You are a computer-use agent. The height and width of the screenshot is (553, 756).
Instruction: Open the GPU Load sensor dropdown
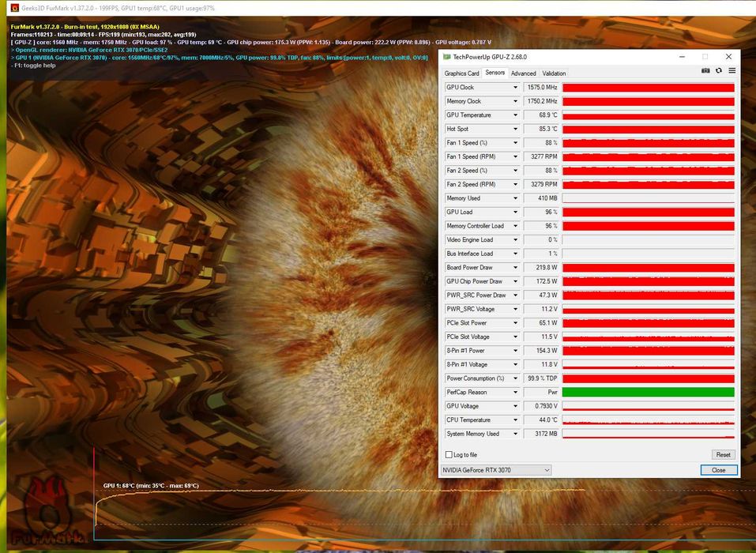[515, 213]
